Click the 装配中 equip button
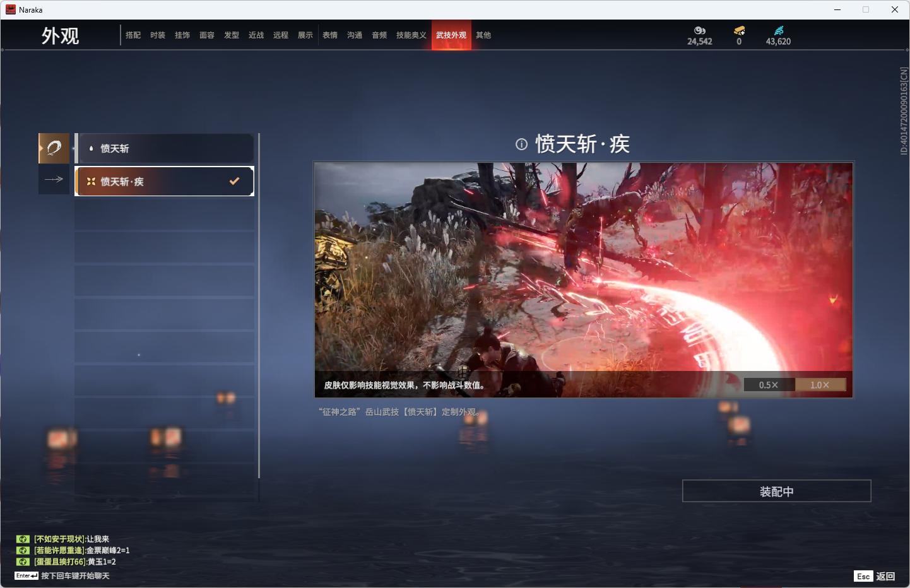The image size is (910, 588). (777, 491)
